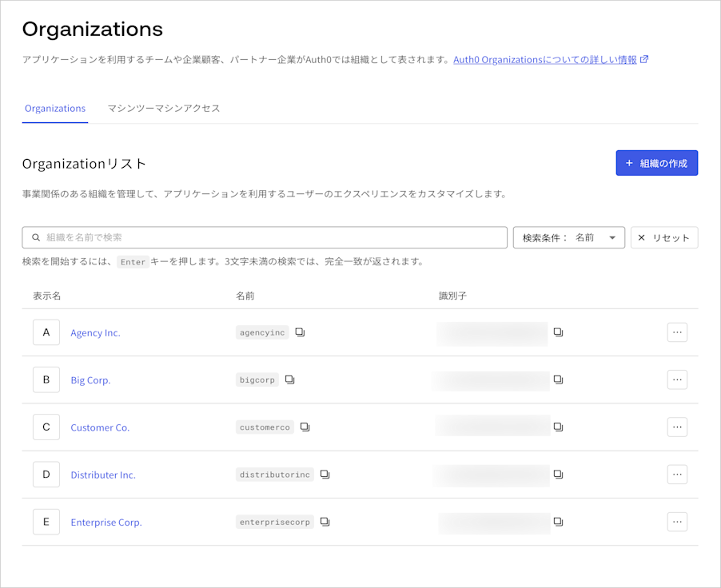
Task: Focus the 組織を名前で検索 search field
Action: click(265, 238)
